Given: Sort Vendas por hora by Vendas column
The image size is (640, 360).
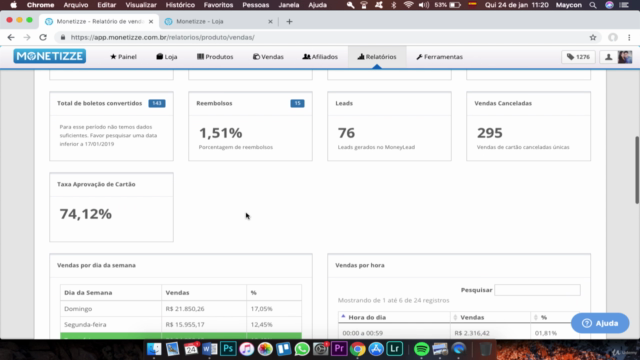Looking at the screenshot, I should pos(491,317).
